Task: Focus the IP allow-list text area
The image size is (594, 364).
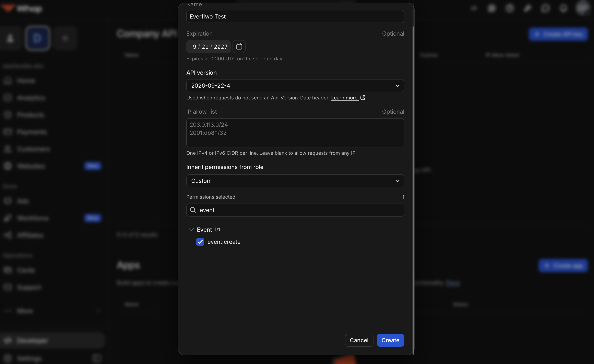Action: pos(295,133)
